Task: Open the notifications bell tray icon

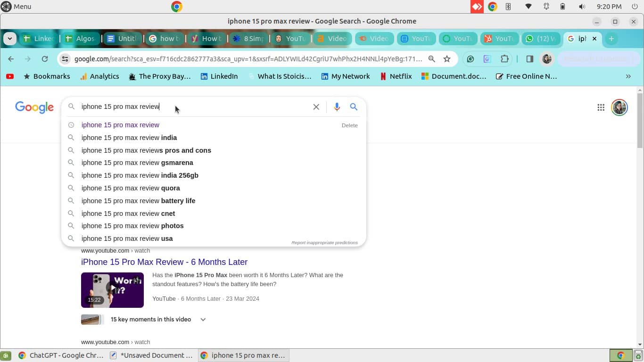Action: click(546, 7)
